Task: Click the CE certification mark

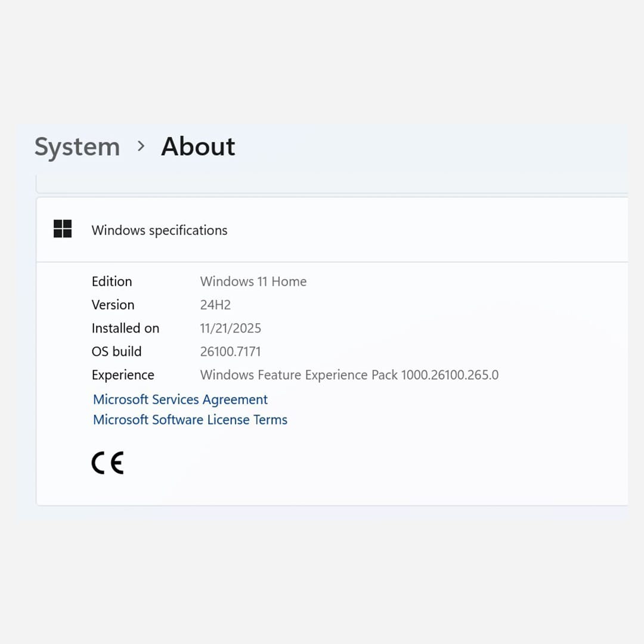Action: click(107, 463)
